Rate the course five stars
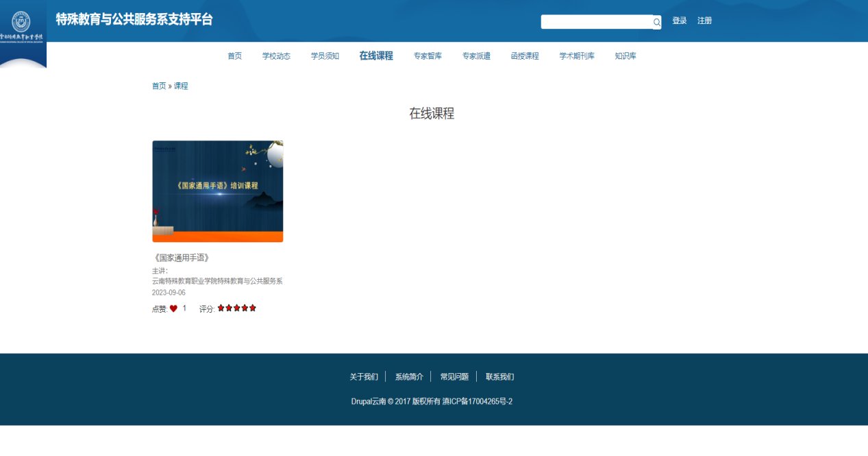This screenshot has height=456, width=868. 253,309
